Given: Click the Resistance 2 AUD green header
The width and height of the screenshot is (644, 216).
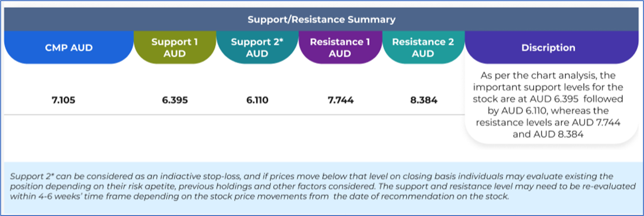Looking at the screenshot, I should (423, 48).
